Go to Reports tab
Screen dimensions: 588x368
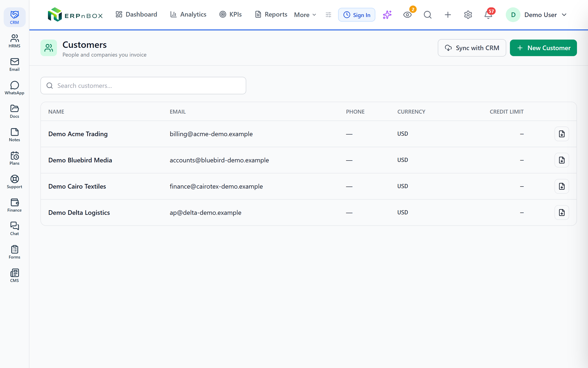(x=271, y=14)
